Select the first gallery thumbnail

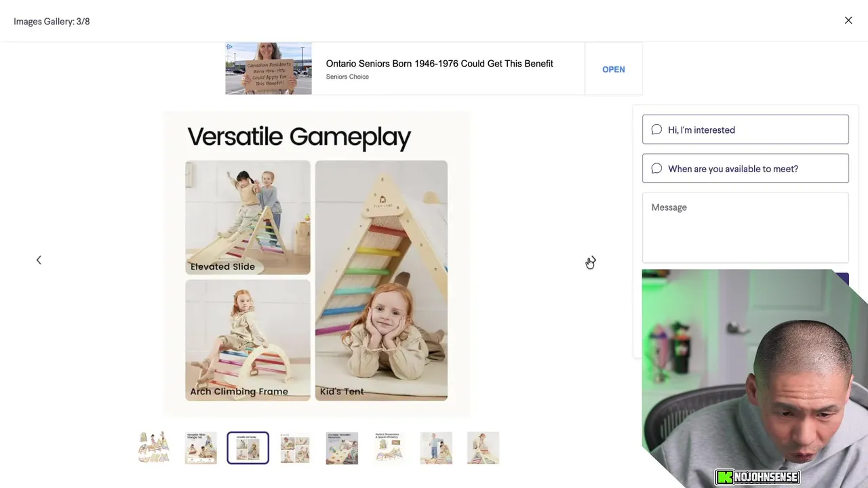[154, 448]
